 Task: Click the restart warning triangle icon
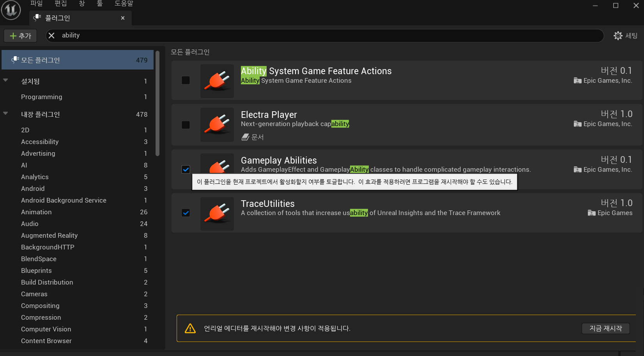190,328
